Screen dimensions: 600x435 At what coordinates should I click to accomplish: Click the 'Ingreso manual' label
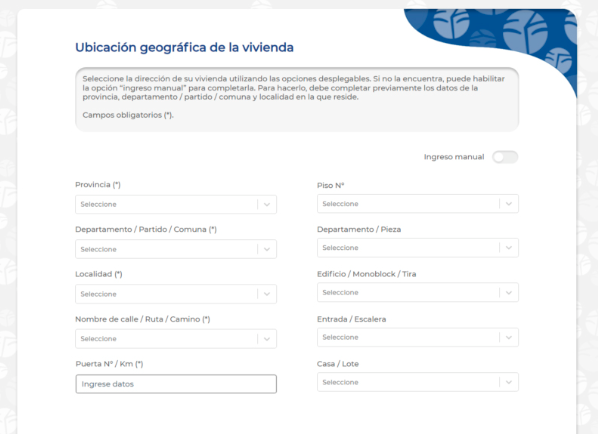pos(454,157)
